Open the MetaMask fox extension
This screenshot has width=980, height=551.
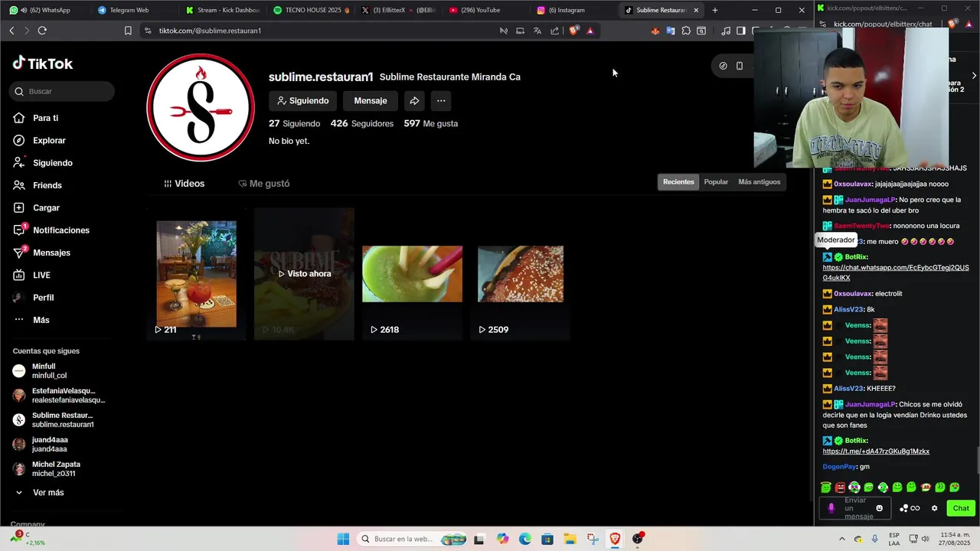pyautogui.click(x=655, y=31)
